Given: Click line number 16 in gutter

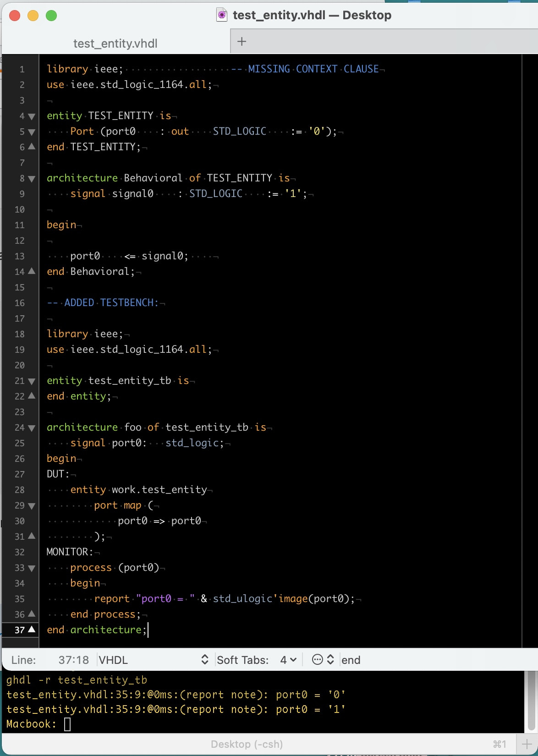Looking at the screenshot, I should [x=20, y=303].
